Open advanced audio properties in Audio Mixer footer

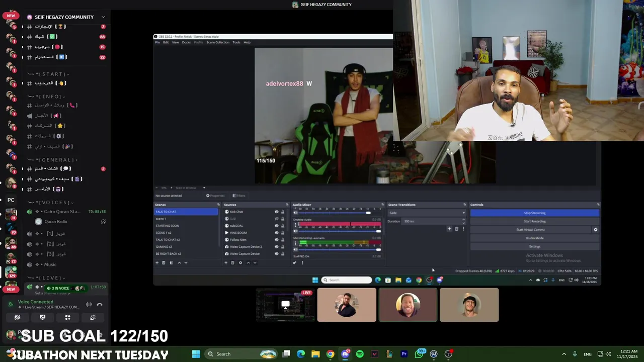(x=295, y=262)
